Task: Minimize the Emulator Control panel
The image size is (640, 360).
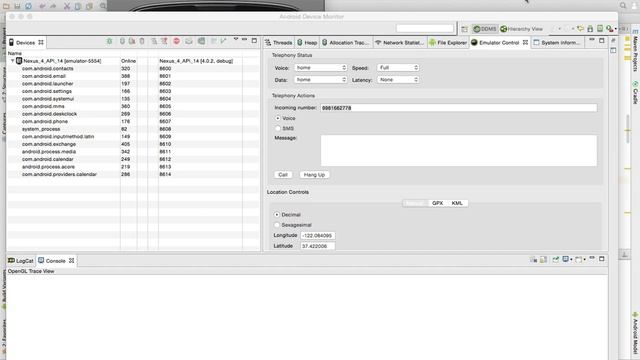Action: [x=592, y=40]
